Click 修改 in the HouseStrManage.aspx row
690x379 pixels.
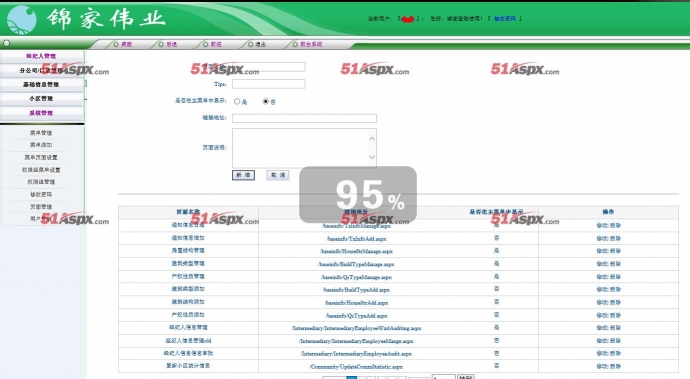click(602, 251)
